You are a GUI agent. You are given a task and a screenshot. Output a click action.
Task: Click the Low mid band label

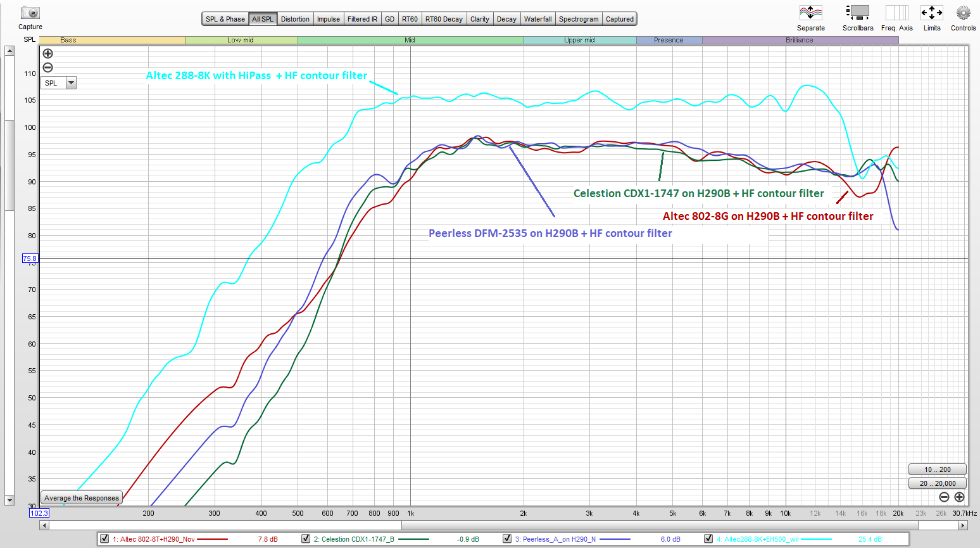241,40
